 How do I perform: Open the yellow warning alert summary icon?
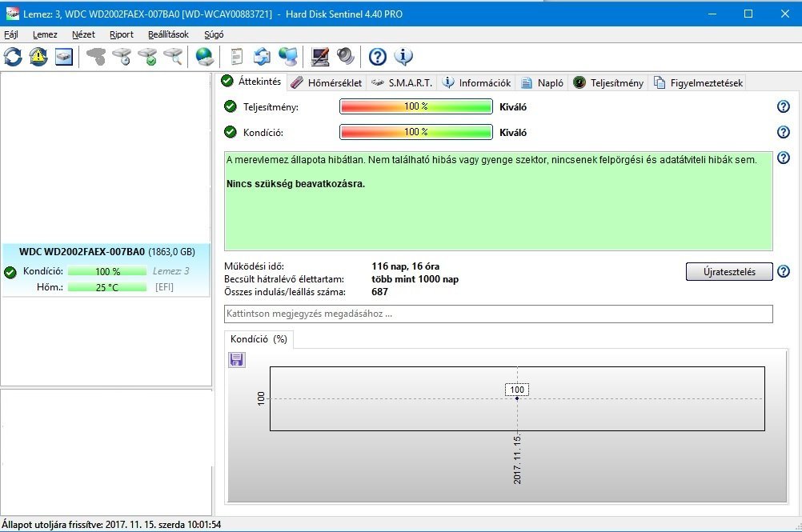click(x=38, y=56)
